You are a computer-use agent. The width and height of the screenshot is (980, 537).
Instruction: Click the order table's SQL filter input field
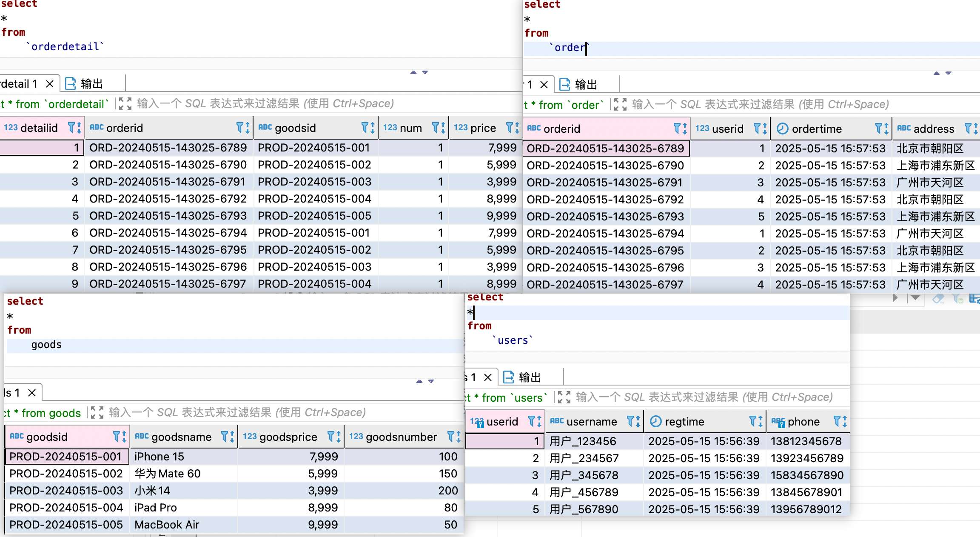(x=760, y=105)
